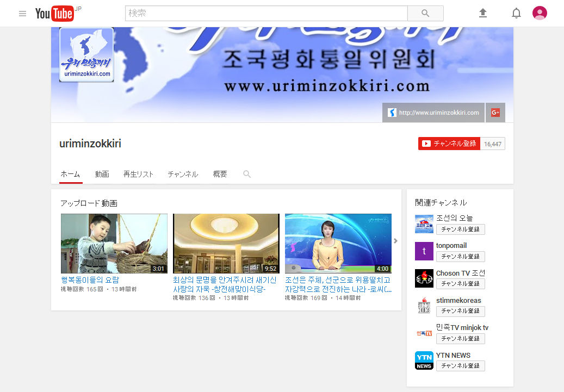The width and height of the screenshot is (564, 392).
Task: Open tonpomail purple channel icon
Action: pos(424,251)
